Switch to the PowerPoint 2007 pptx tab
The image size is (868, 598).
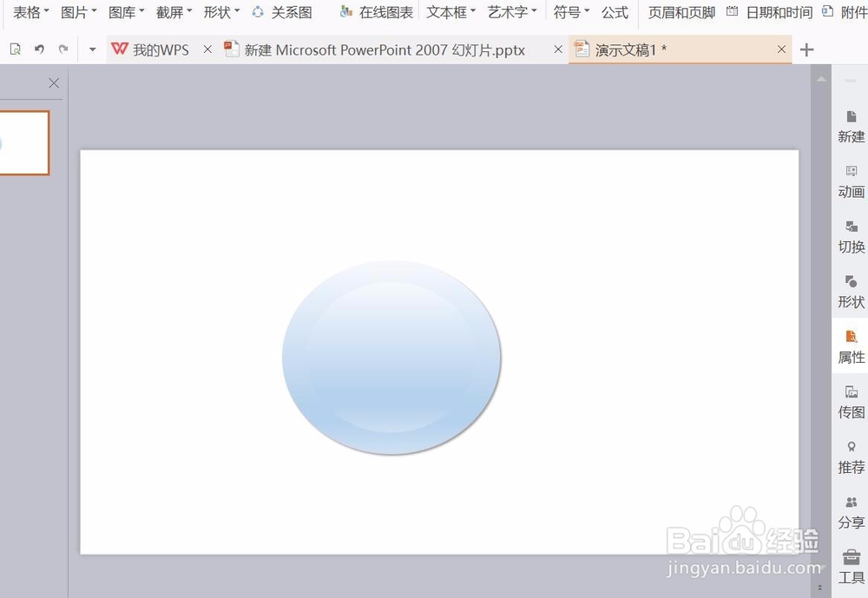[378, 49]
